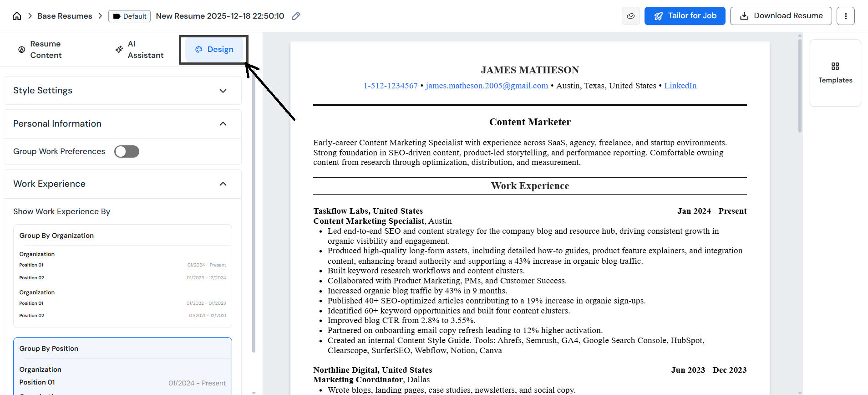Screen dimensions: 868x395
Task: Click 'Content Marketing Specialist, Austin' line
Action: click(382, 221)
